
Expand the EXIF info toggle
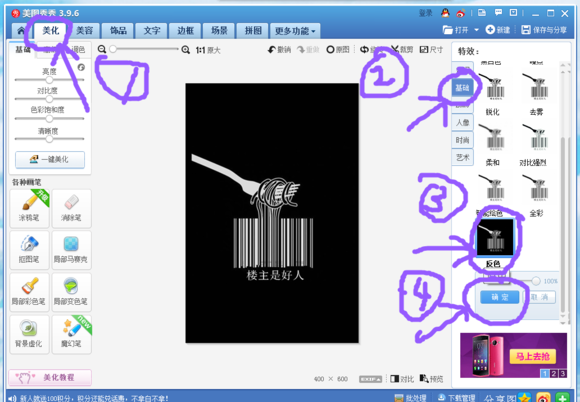(x=370, y=379)
